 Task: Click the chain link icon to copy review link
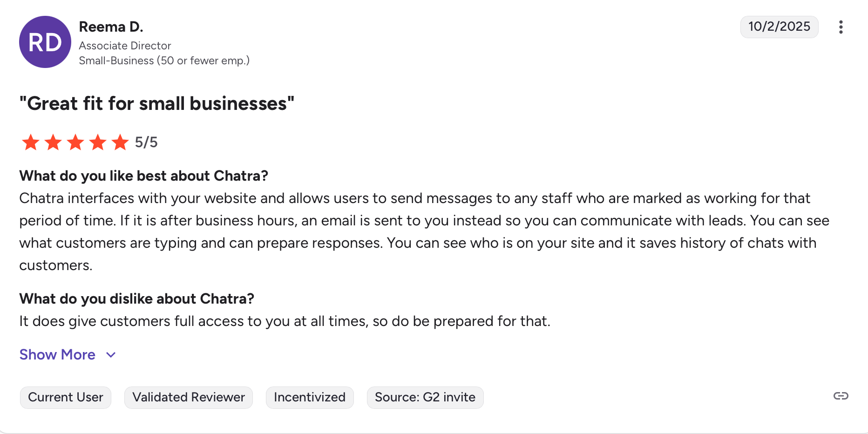click(x=841, y=396)
